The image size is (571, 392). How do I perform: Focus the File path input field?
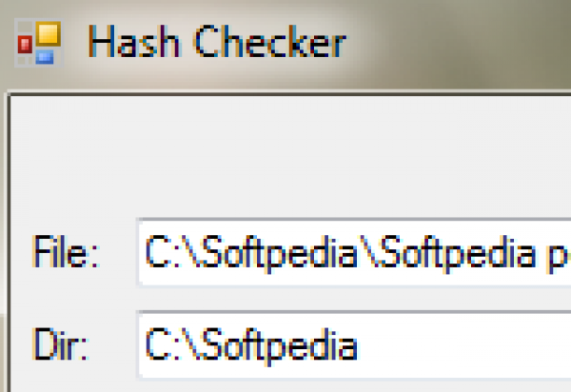(x=352, y=251)
